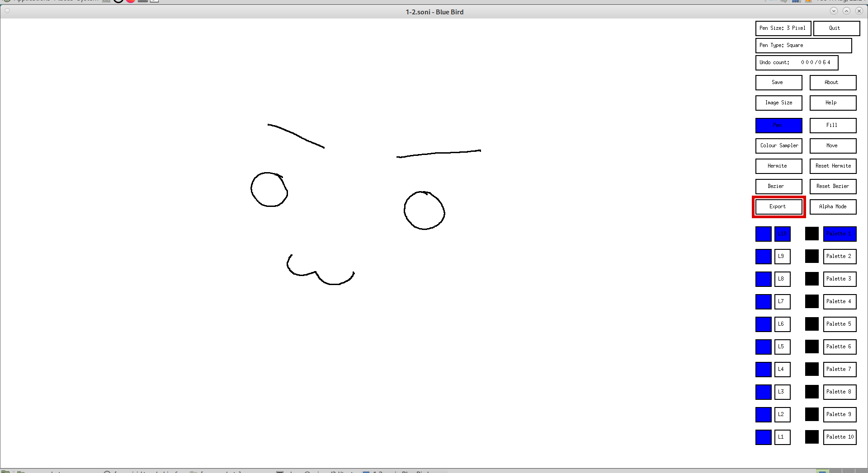Select Palette 10
The image size is (868, 473).
pyautogui.click(x=840, y=437)
